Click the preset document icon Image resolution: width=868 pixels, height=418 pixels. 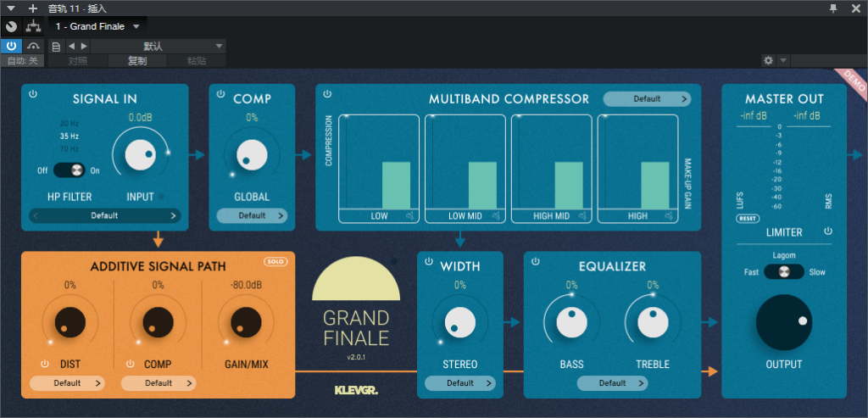56,46
